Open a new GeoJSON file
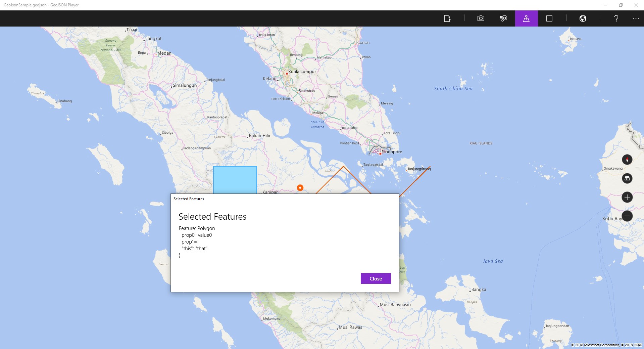Image resolution: width=644 pixels, height=349 pixels. [x=447, y=18]
